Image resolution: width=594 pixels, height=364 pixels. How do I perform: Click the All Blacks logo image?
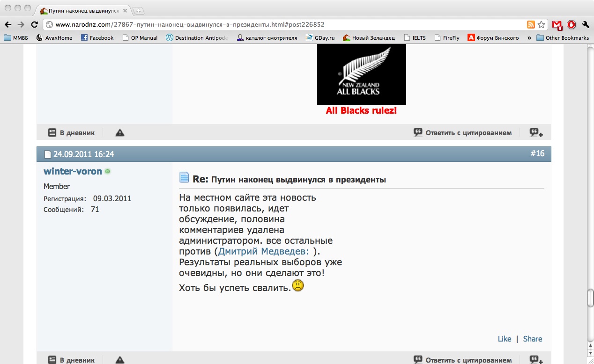362,74
